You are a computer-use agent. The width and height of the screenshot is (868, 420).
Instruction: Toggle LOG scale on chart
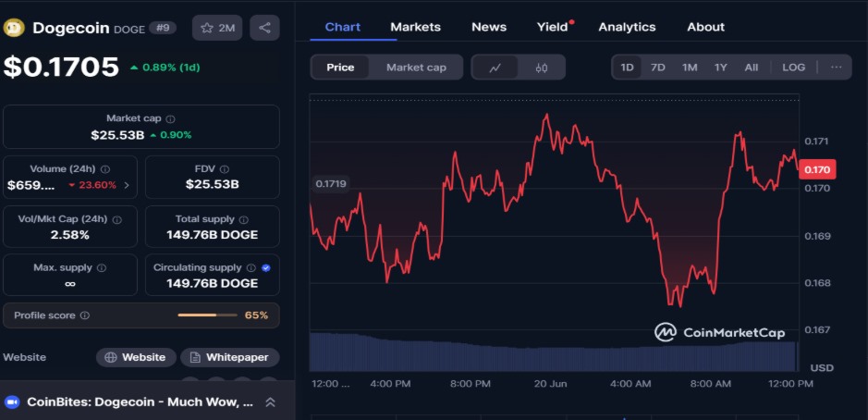[793, 68]
